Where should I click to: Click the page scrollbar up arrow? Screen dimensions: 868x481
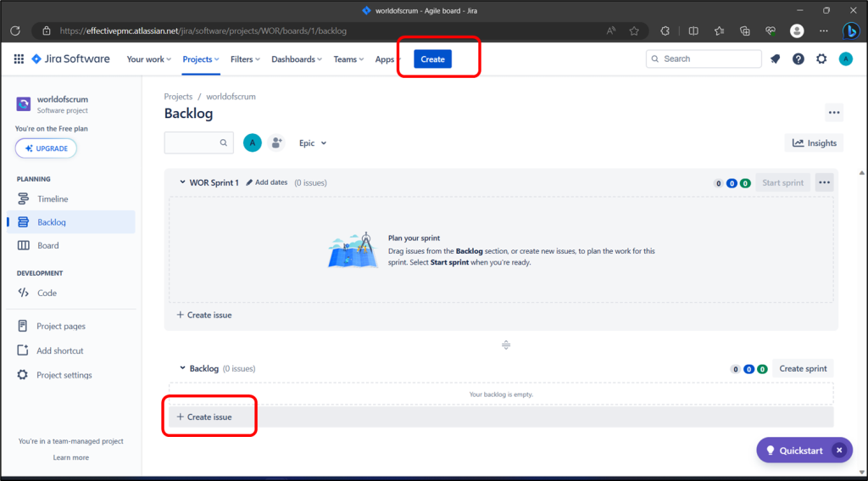click(x=861, y=173)
